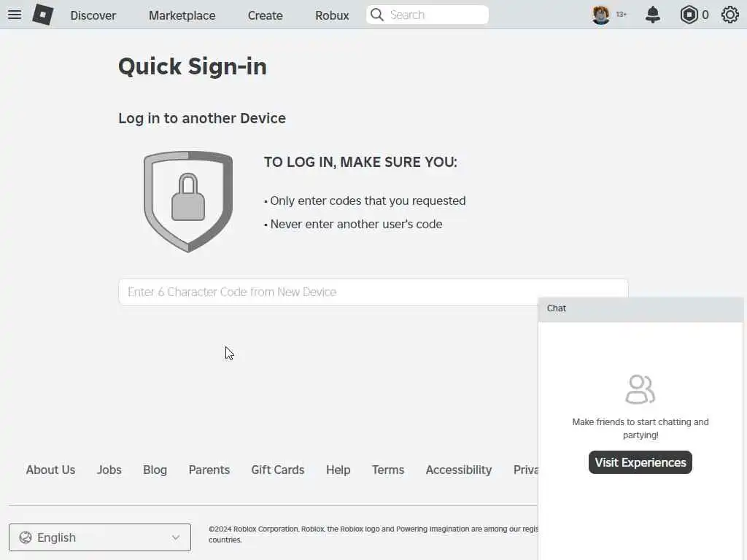Click the globe icon in language selector

26,537
